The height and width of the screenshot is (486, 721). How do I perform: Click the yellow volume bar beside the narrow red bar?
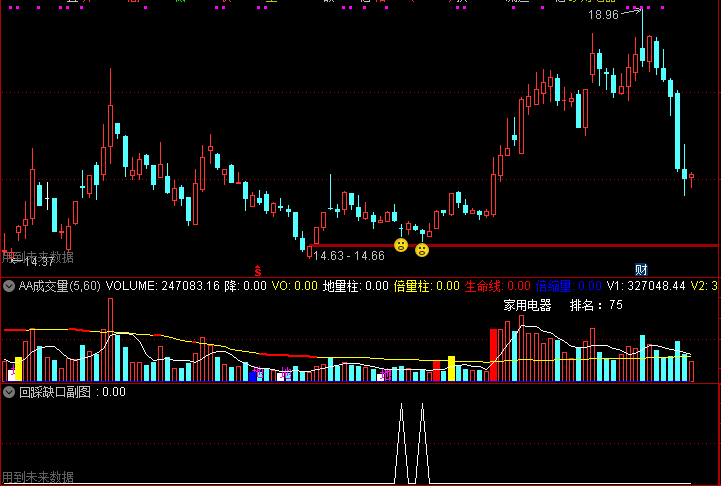[x=452, y=369]
